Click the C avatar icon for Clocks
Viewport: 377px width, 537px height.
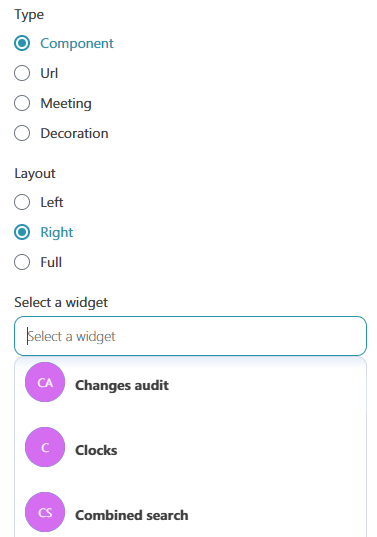pos(45,447)
